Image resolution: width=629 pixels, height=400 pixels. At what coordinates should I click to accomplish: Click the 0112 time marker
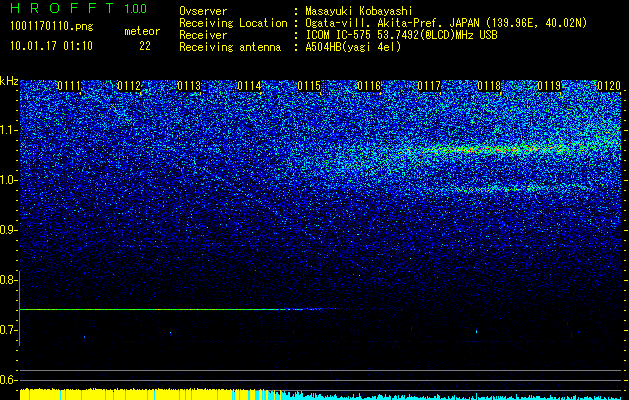pos(129,86)
